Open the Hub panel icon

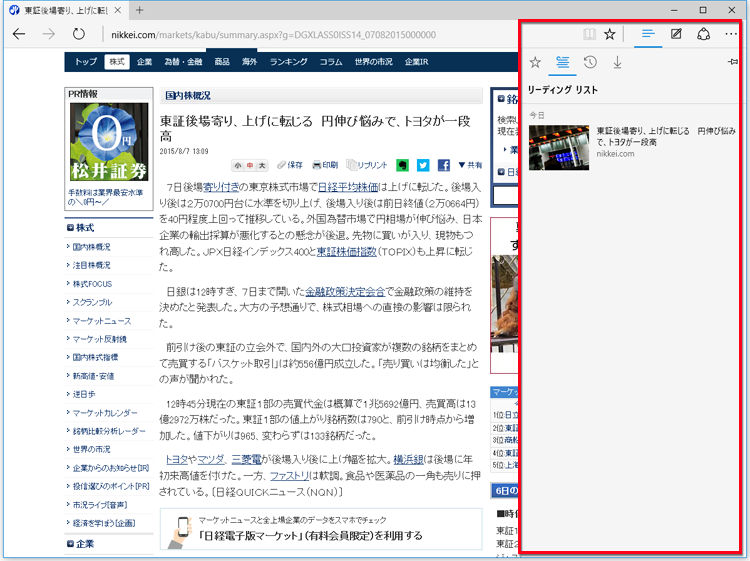648,34
